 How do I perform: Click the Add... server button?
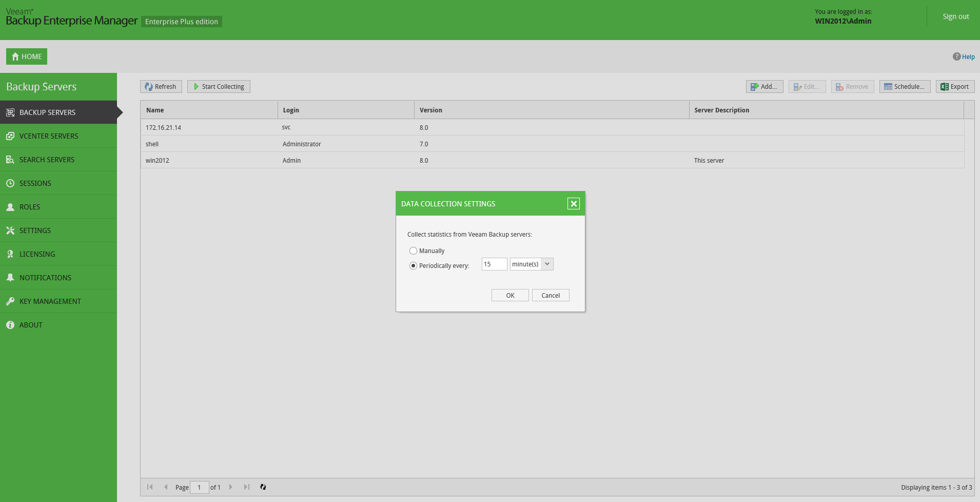(765, 87)
